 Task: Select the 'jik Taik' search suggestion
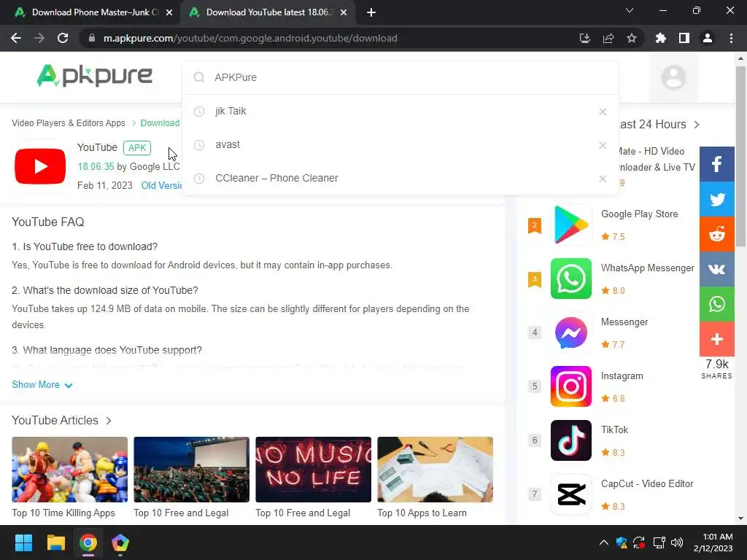coord(400,112)
